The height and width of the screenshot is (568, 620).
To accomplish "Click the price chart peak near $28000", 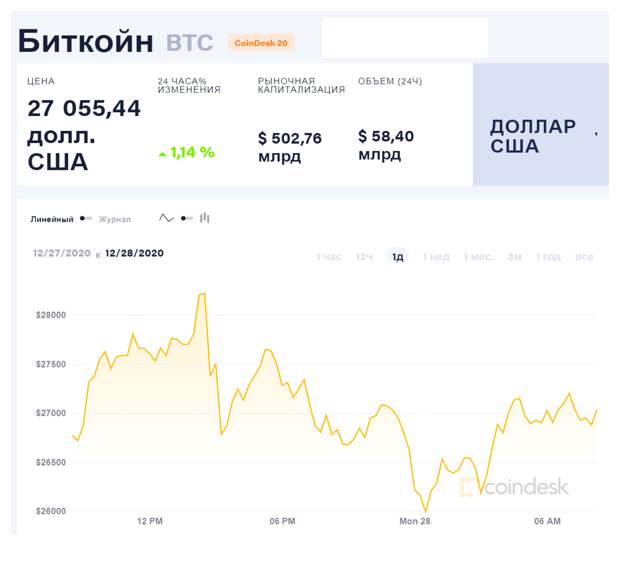I will click(203, 294).
